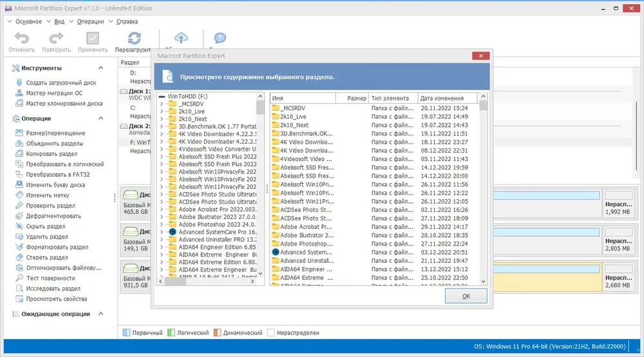
Task: Click the file list vertical scrollbar down arrow
Action: (483, 282)
